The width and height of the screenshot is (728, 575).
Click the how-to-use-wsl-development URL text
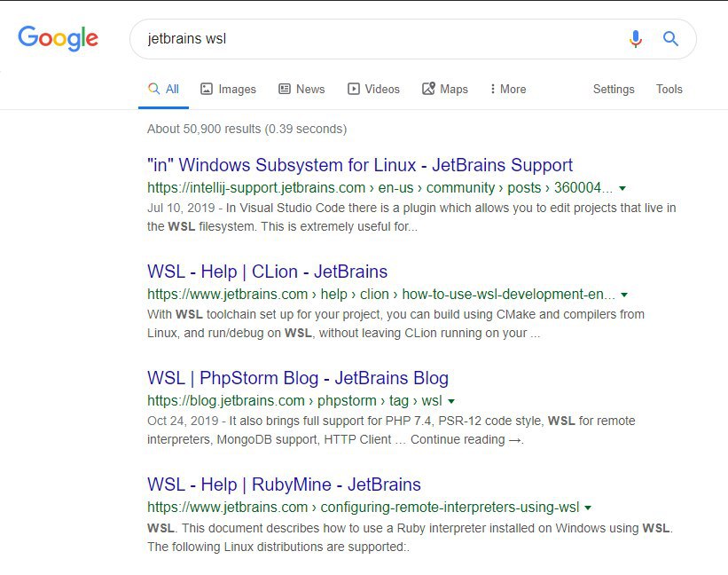[380, 294]
